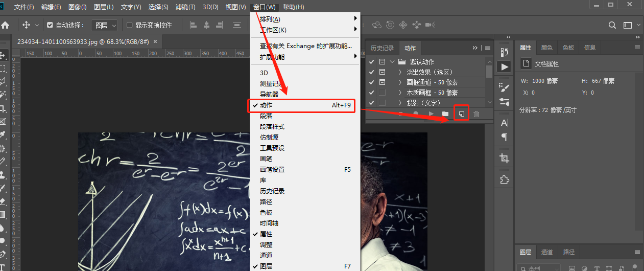Click the Actions play icon in the dock
The height and width of the screenshot is (271, 644).
[504, 66]
